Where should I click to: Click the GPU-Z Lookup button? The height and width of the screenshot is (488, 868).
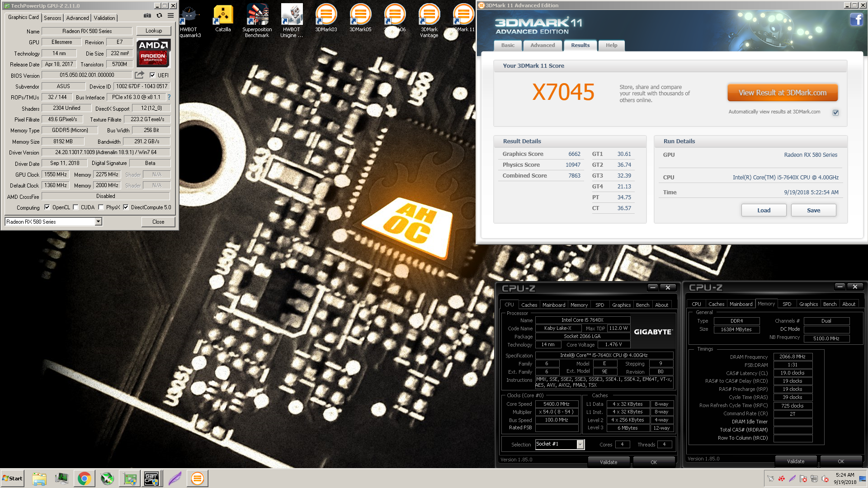(x=154, y=31)
